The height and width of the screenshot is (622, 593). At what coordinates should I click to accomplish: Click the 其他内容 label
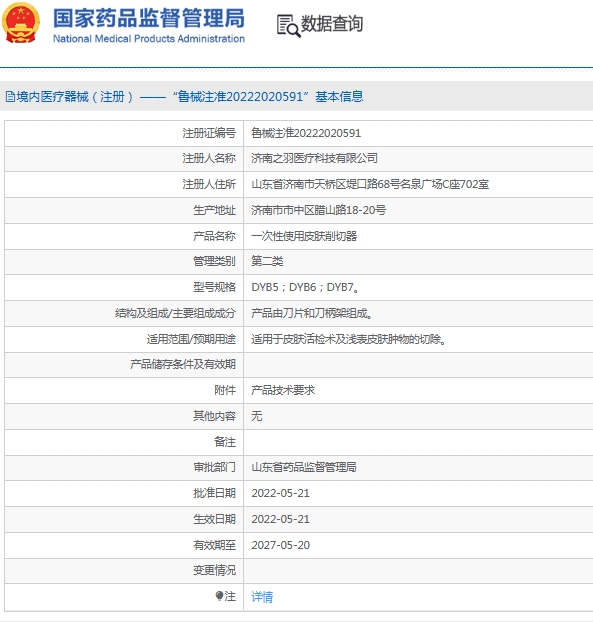215,416
